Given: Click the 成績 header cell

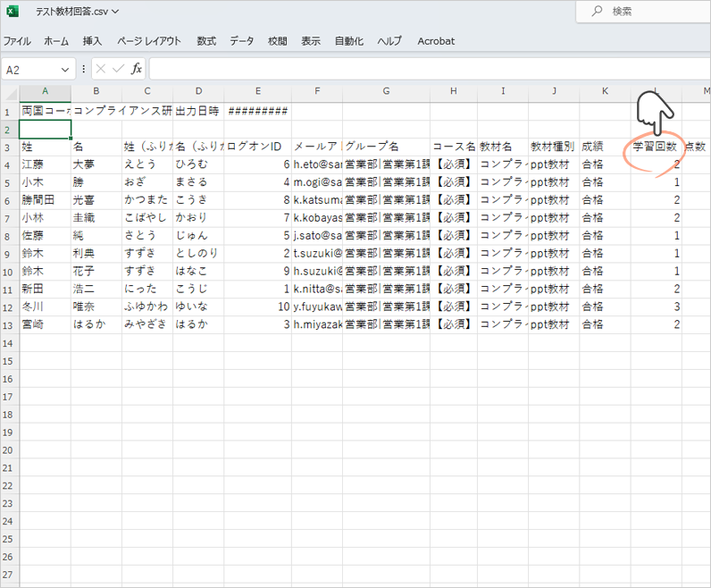Looking at the screenshot, I should [605, 147].
